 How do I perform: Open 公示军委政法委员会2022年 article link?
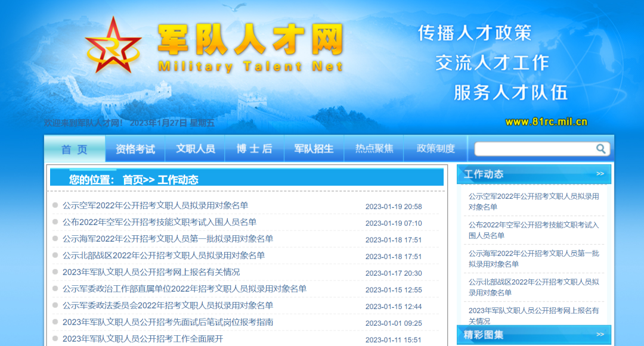pyautogui.click(x=168, y=306)
